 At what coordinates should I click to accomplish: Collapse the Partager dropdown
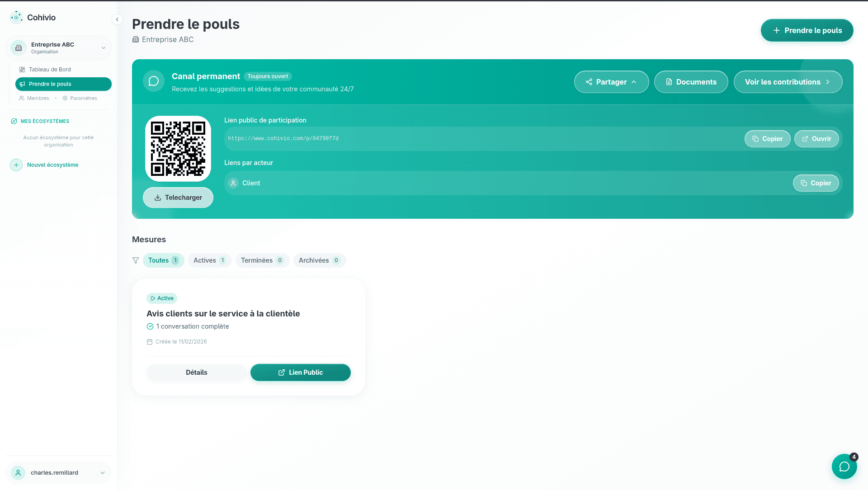(x=611, y=82)
